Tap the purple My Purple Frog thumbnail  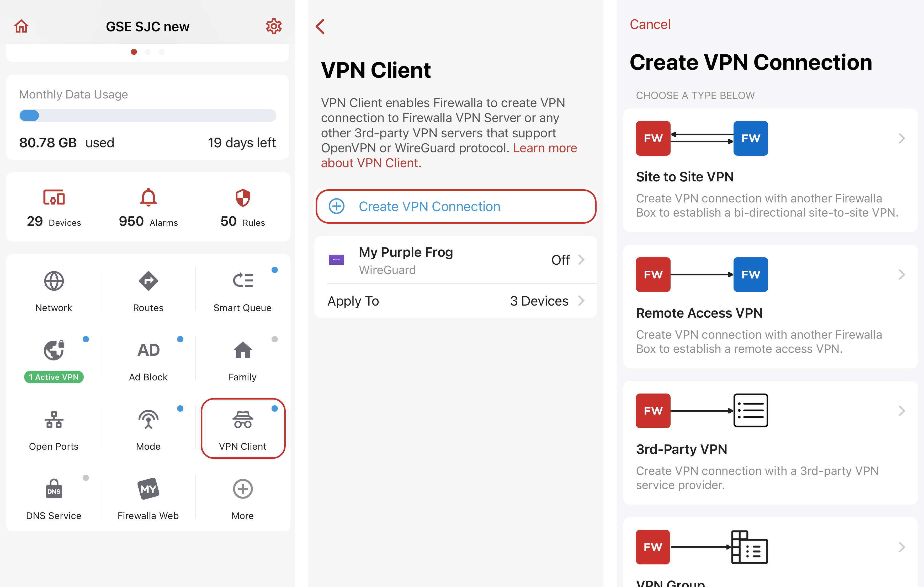tap(337, 260)
